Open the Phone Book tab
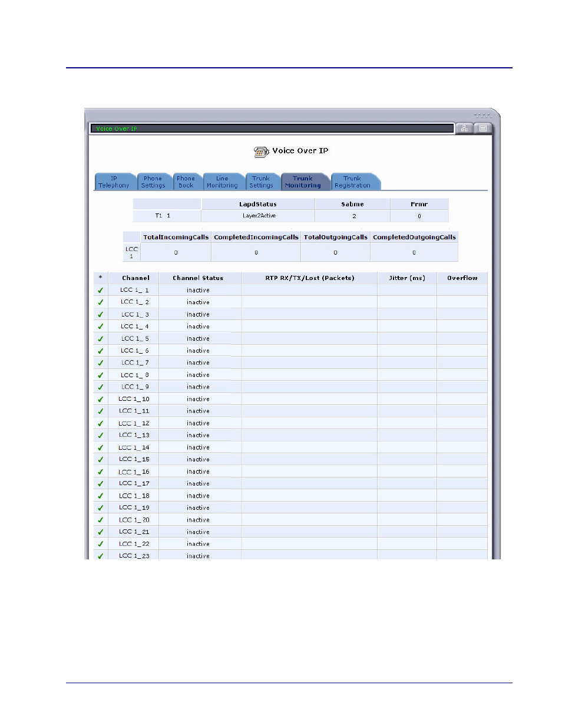This screenshot has width=562, height=728. point(186,182)
